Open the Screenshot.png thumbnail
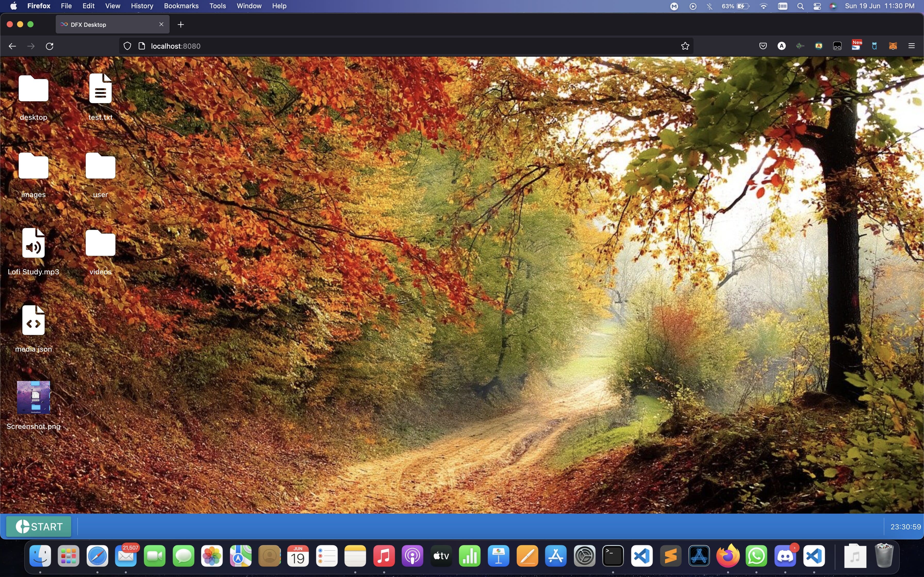Image resolution: width=924 pixels, height=577 pixels. (x=33, y=397)
